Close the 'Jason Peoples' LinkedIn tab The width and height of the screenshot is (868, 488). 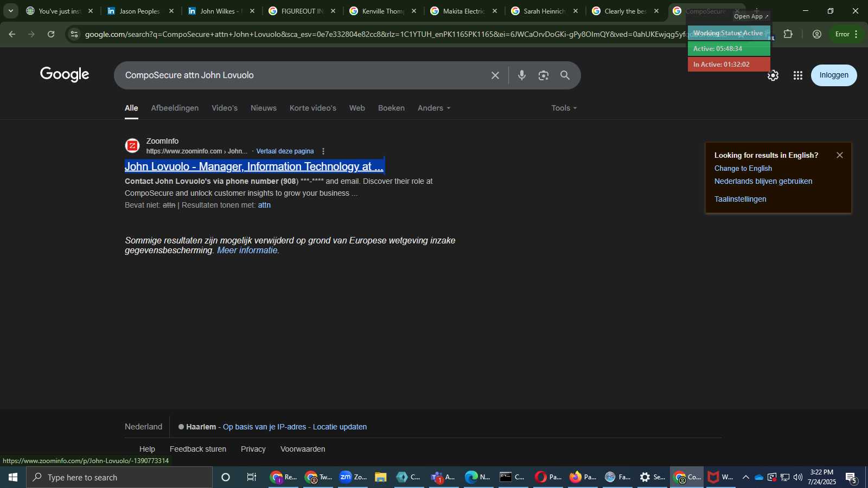(171, 11)
